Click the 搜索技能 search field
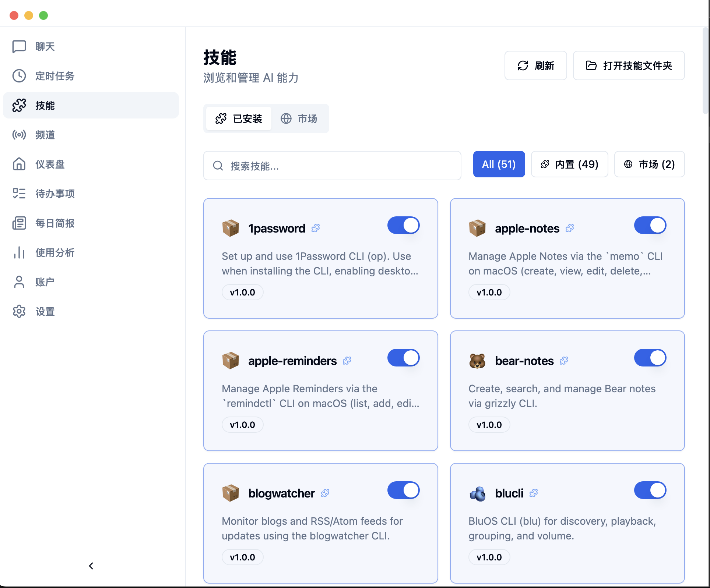710x588 pixels. click(331, 166)
